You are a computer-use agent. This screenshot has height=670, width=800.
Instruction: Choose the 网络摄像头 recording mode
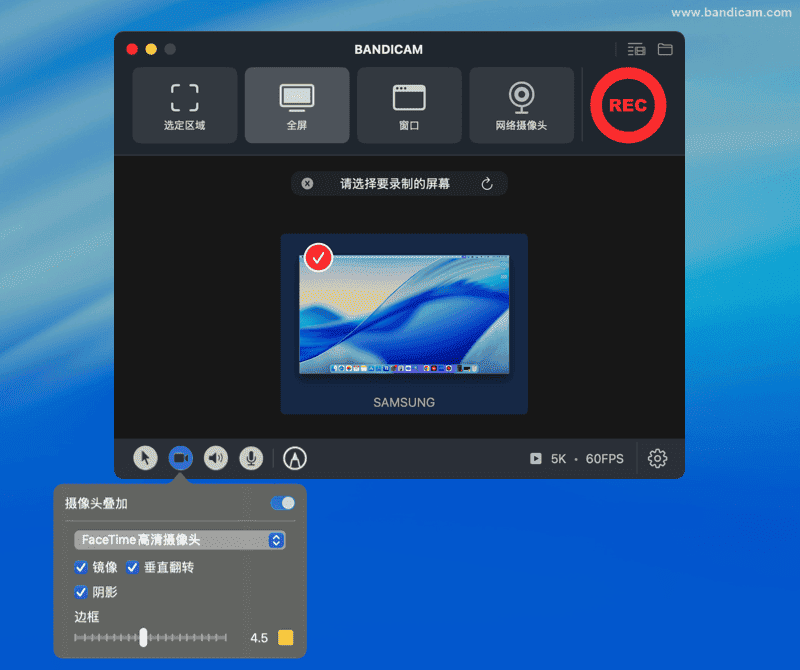pyautogui.click(x=521, y=105)
